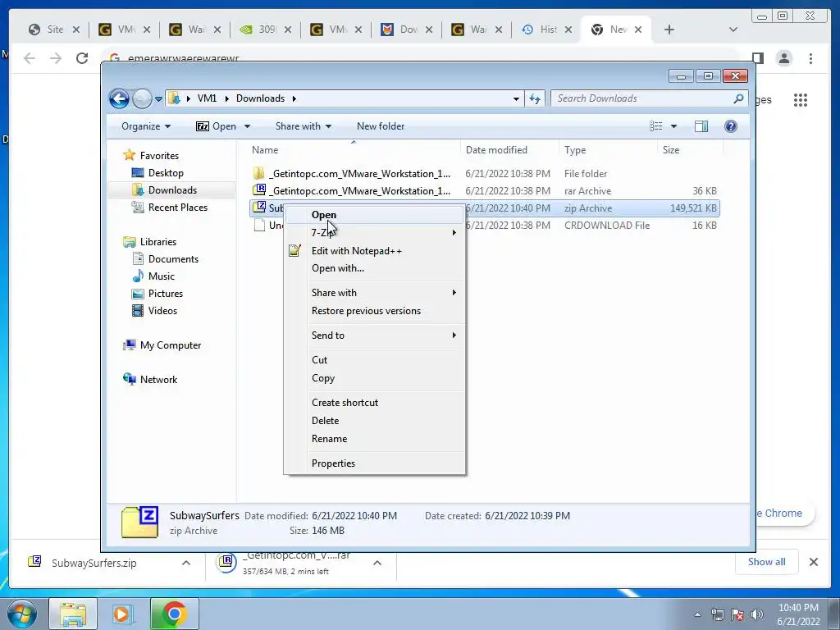Click the magnifier icon in Explorer search box
The width and height of the screenshot is (840, 630).
point(738,98)
